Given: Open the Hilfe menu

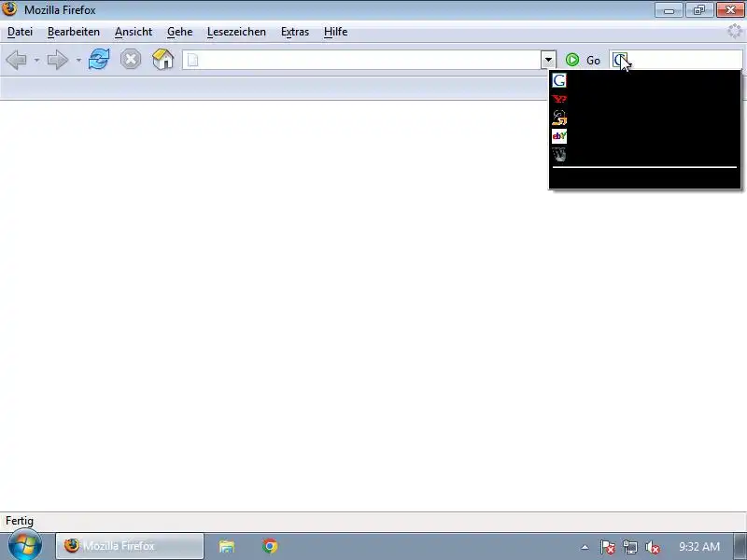Looking at the screenshot, I should pyautogui.click(x=335, y=32).
